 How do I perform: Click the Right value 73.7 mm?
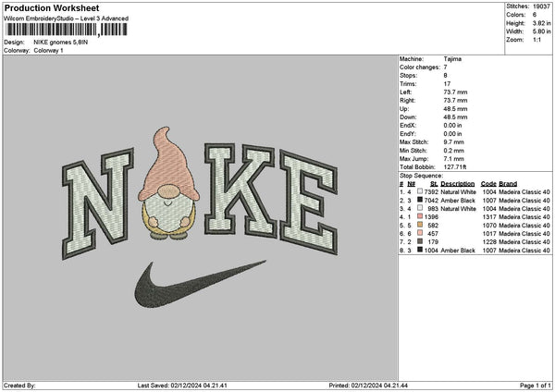[455, 101]
